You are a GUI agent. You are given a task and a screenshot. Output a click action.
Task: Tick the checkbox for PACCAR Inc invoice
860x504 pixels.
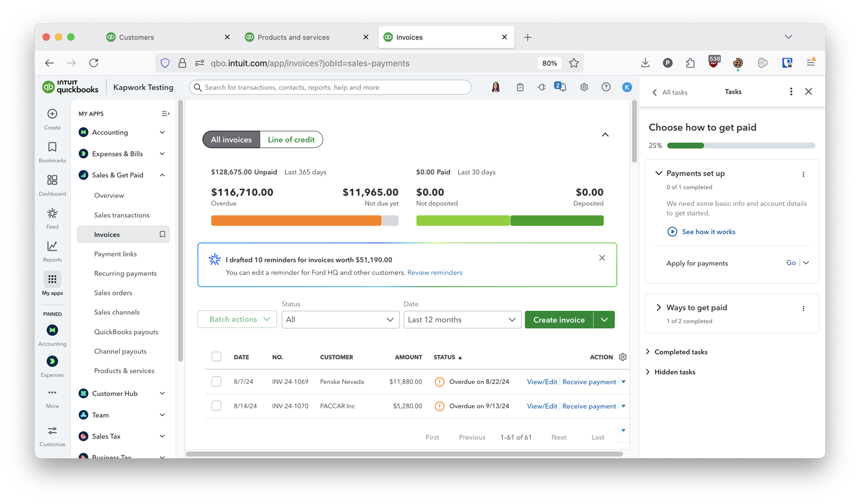(x=216, y=406)
